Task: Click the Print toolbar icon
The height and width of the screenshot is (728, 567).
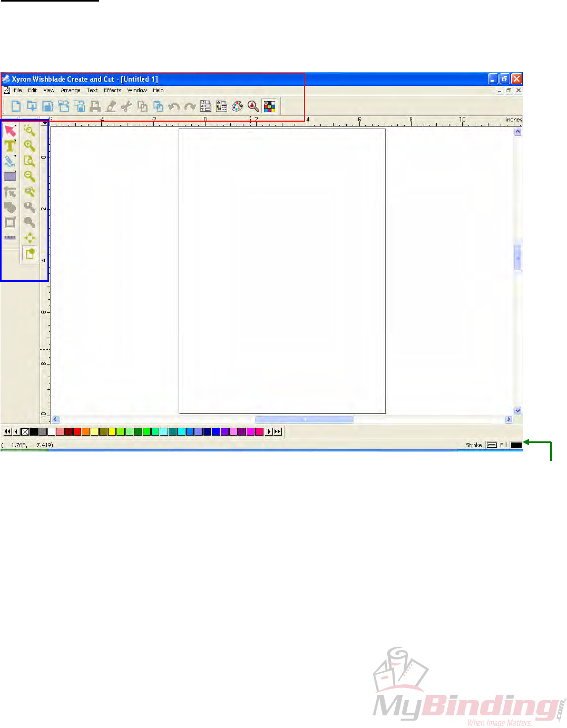Action: [95, 106]
